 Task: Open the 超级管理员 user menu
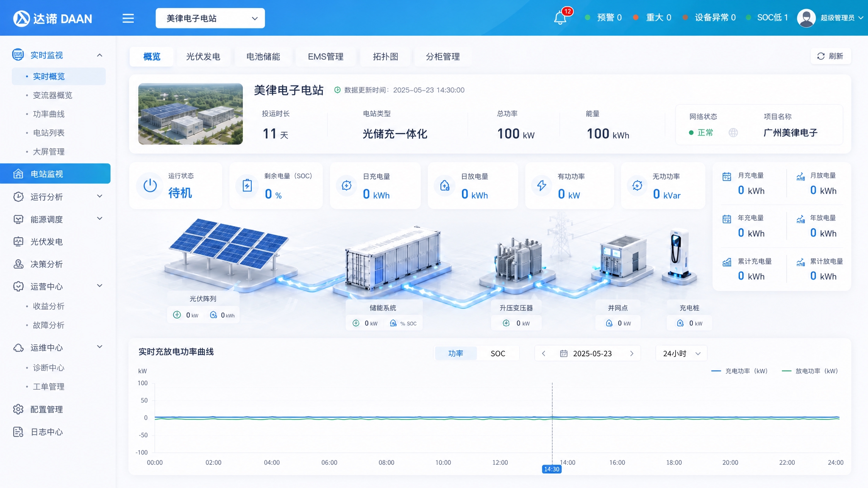[841, 18]
